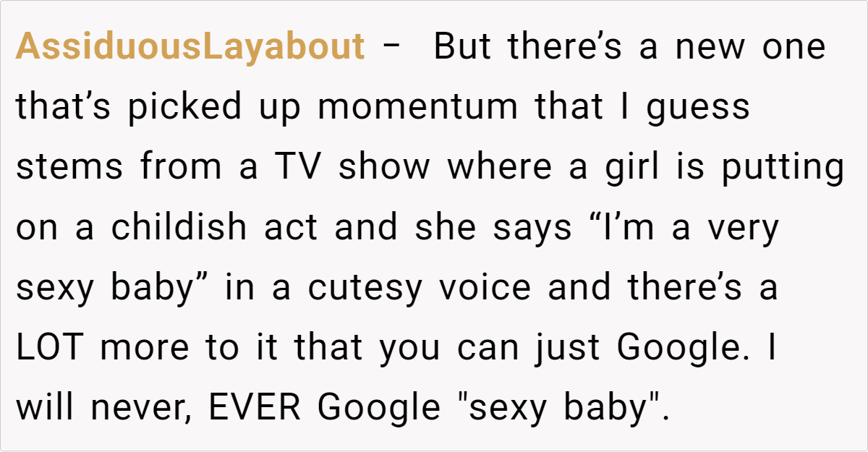The height and width of the screenshot is (452, 868).
Task: Click the capitalized word "EVER"
Action: tap(254, 408)
